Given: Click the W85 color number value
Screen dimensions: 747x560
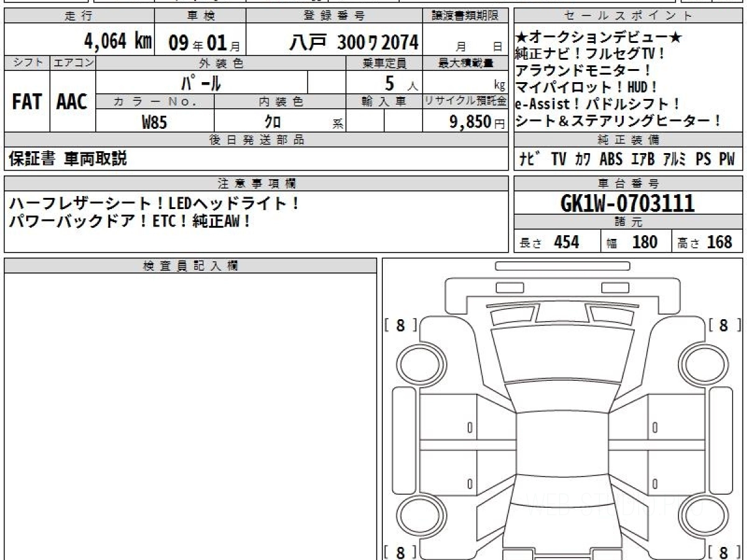Looking at the screenshot, I should [x=154, y=122].
